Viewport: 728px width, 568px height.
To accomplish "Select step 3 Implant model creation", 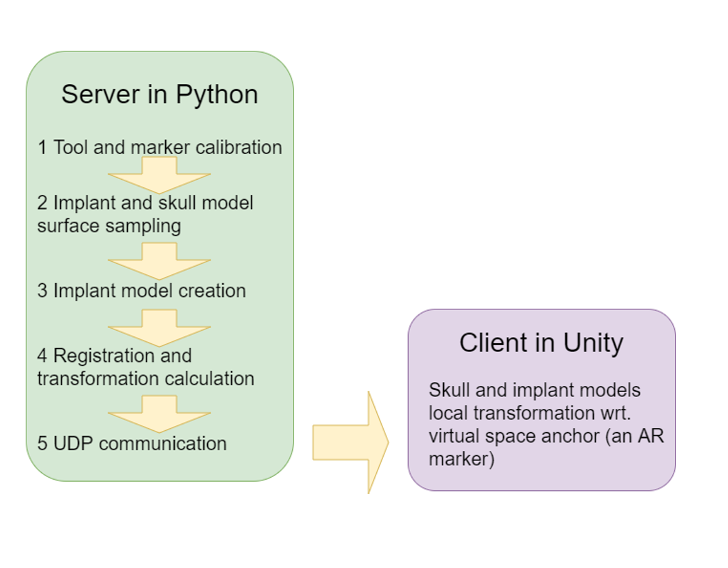I will coord(141,291).
